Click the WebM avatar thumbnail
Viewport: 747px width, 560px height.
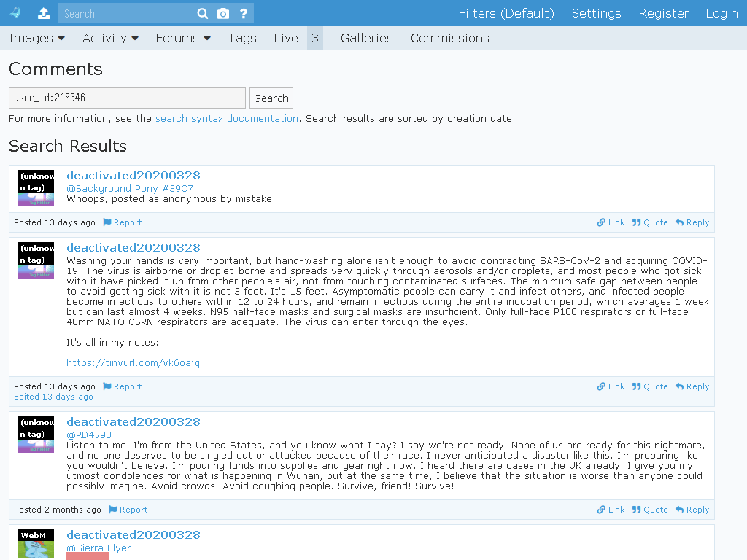(x=36, y=544)
